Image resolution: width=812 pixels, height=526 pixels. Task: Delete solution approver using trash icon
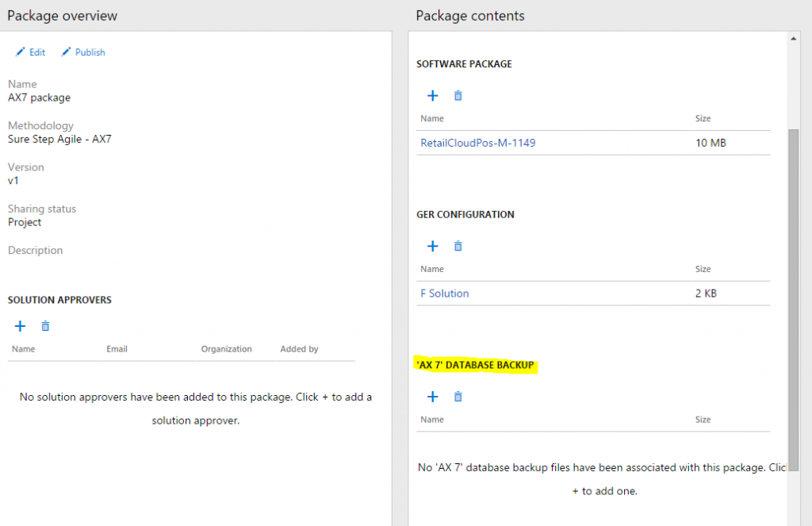click(x=45, y=326)
